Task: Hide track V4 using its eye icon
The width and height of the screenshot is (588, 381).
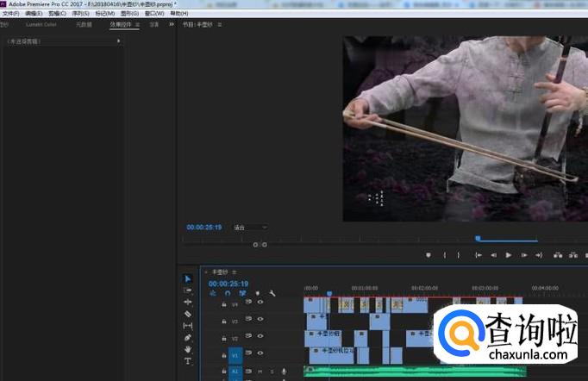Action: [260, 303]
